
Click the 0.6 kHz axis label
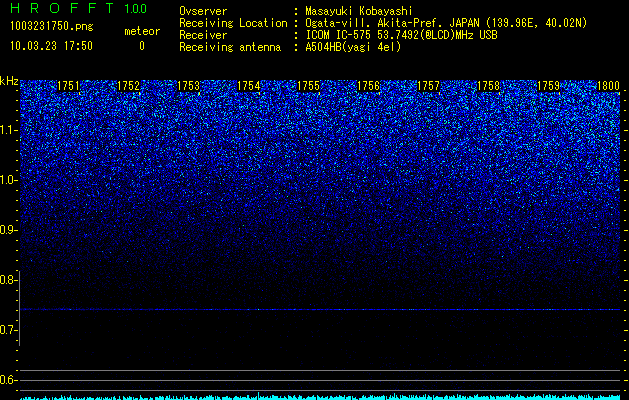(x=9, y=380)
